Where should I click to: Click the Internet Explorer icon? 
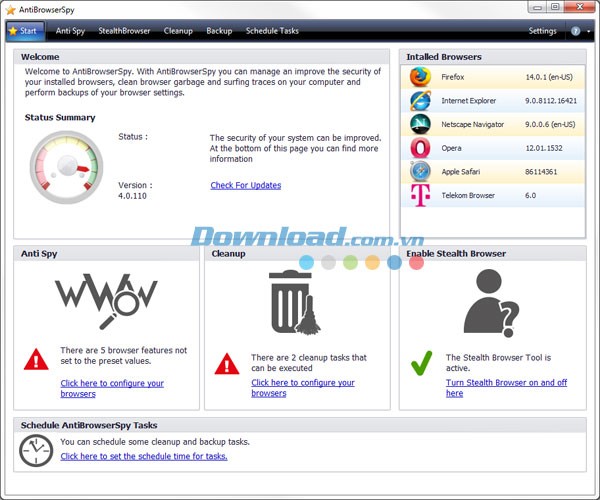pos(420,101)
